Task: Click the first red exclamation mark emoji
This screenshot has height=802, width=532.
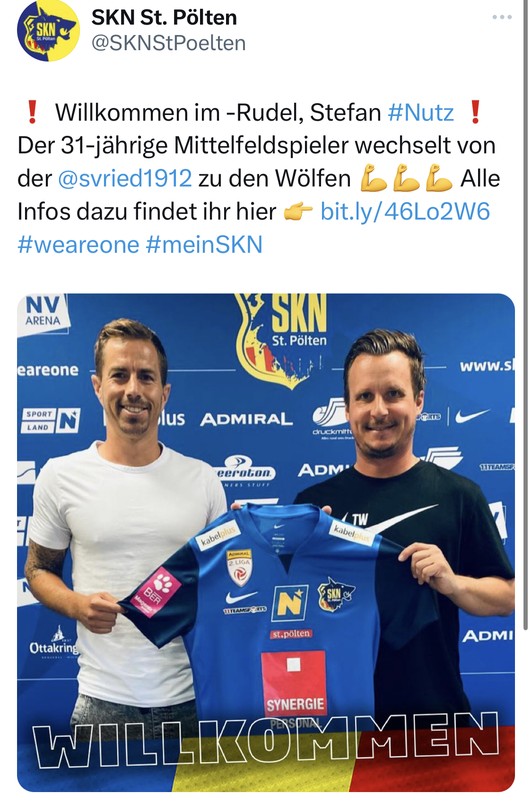Action: 32,113
